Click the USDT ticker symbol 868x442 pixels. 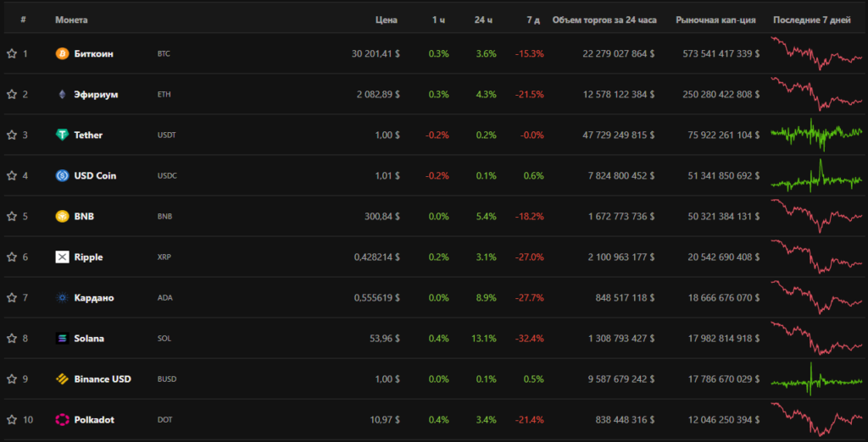coord(167,135)
